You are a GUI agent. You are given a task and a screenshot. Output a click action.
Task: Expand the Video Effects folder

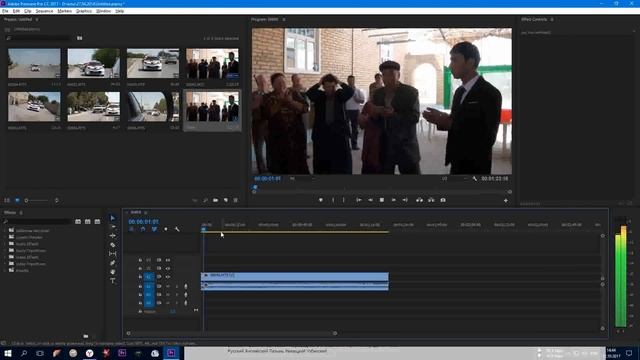point(5,257)
